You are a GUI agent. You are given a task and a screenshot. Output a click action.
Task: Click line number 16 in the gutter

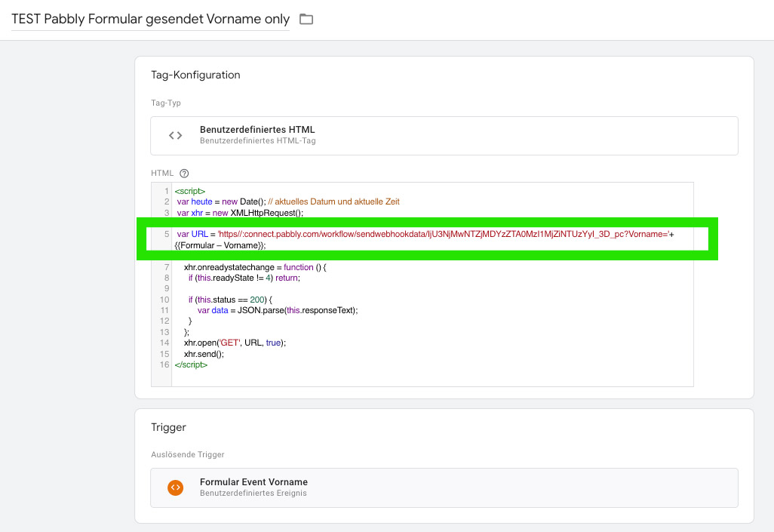coord(164,364)
